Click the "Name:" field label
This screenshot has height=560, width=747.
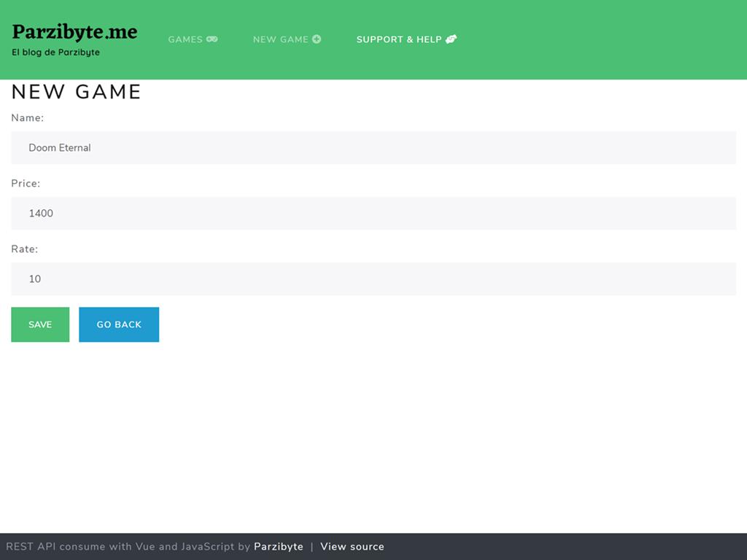[x=28, y=117]
